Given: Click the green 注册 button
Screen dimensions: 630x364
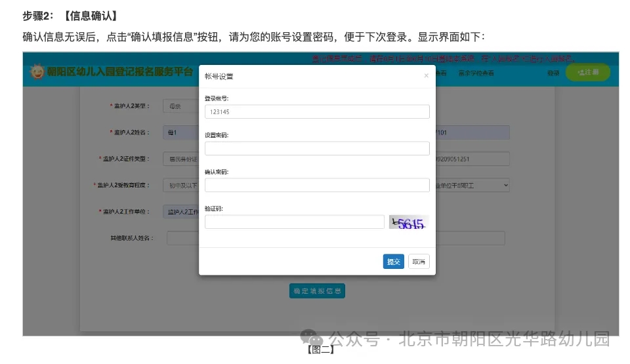Looking at the screenshot, I should click(588, 72).
